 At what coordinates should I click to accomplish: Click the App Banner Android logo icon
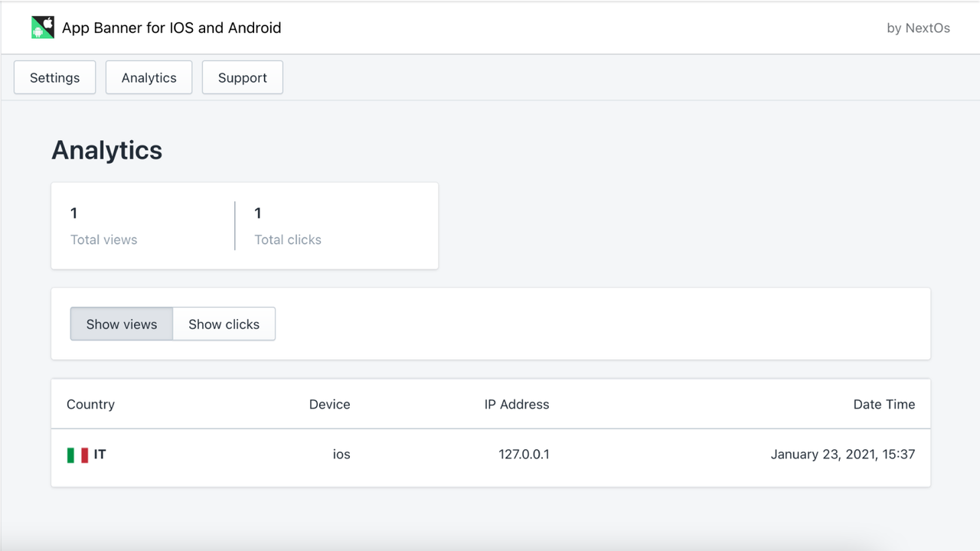(x=42, y=27)
